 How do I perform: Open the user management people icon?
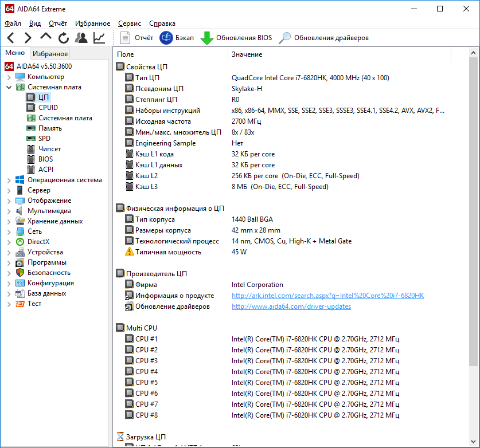81,38
